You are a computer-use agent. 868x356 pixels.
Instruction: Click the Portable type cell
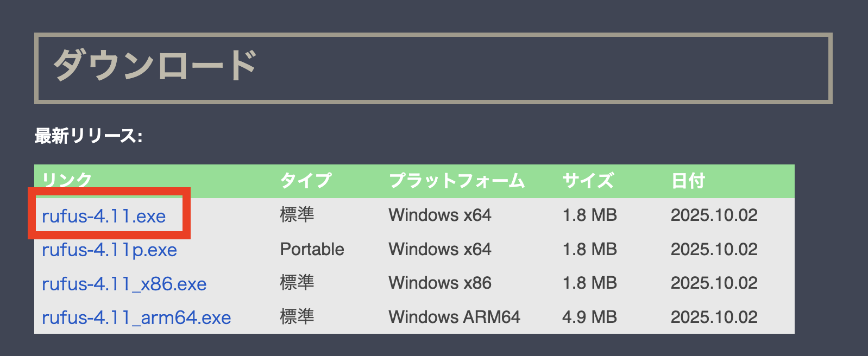click(x=311, y=249)
